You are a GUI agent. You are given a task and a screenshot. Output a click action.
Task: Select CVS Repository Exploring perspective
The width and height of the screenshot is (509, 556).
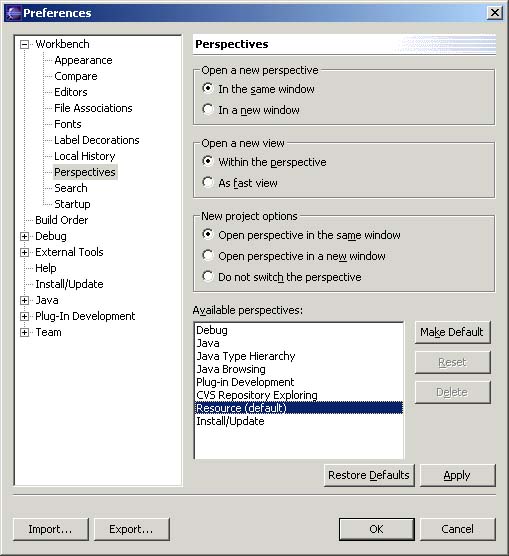coord(257,395)
